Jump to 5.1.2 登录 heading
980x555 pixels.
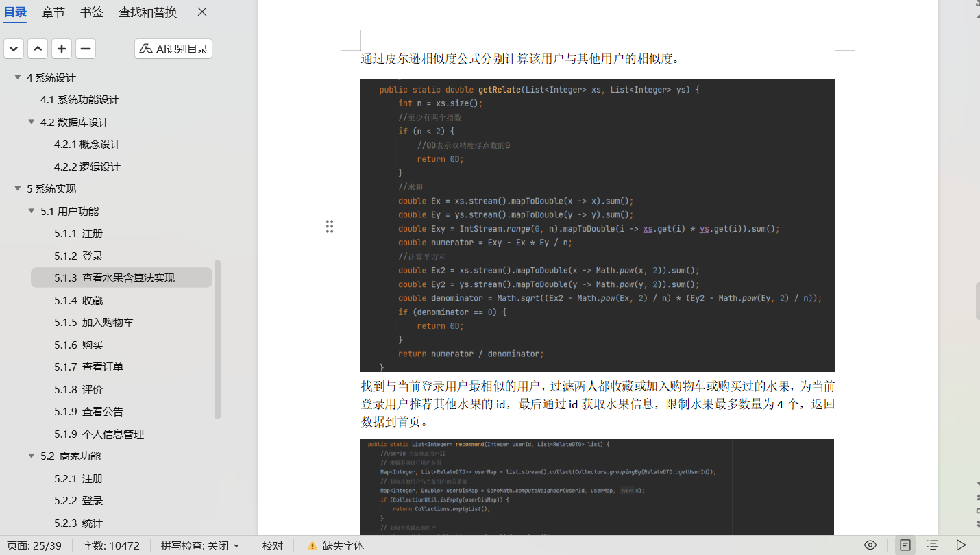[x=78, y=256]
